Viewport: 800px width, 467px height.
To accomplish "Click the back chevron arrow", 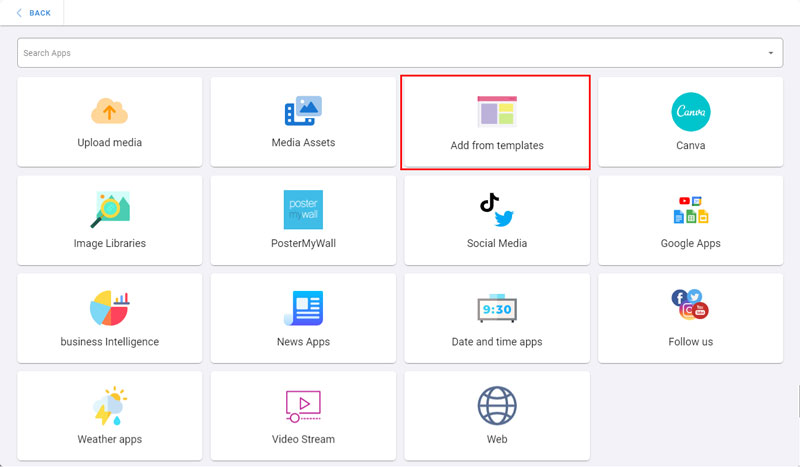I will pyautogui.click(x=19, y=13).
